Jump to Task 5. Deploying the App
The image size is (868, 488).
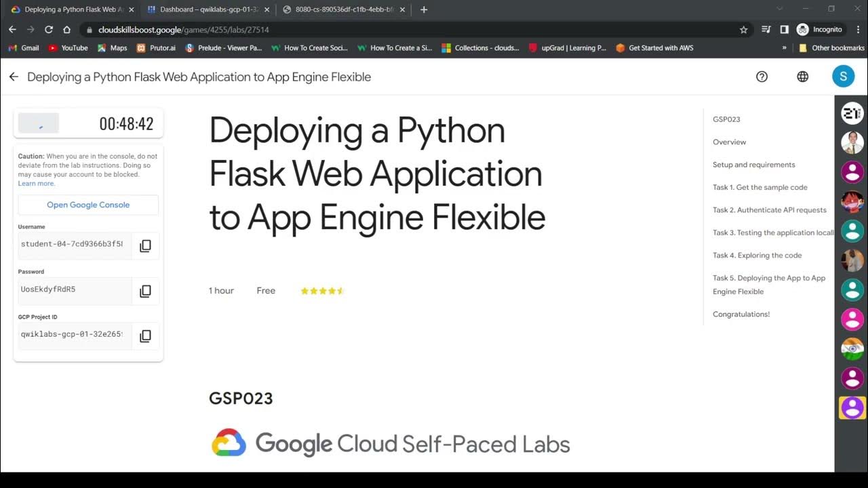[x=769, y=285]
